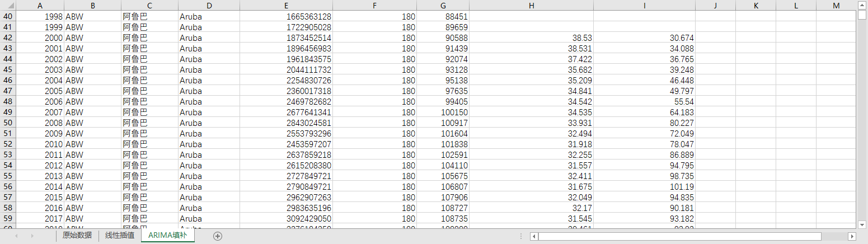
Task: Select column C header
Action: click(x=149, y=6)
